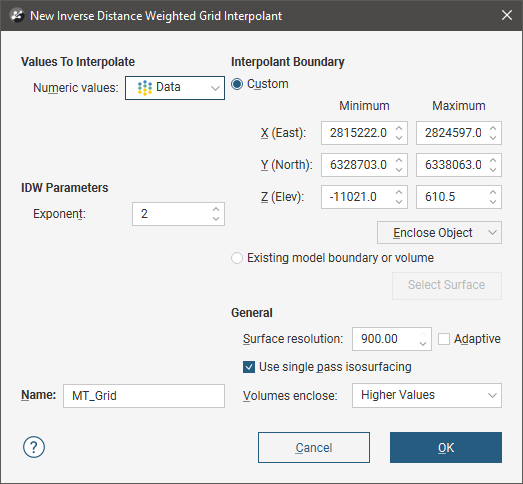Enable the Adaptive checkbox

coord(444,339)
